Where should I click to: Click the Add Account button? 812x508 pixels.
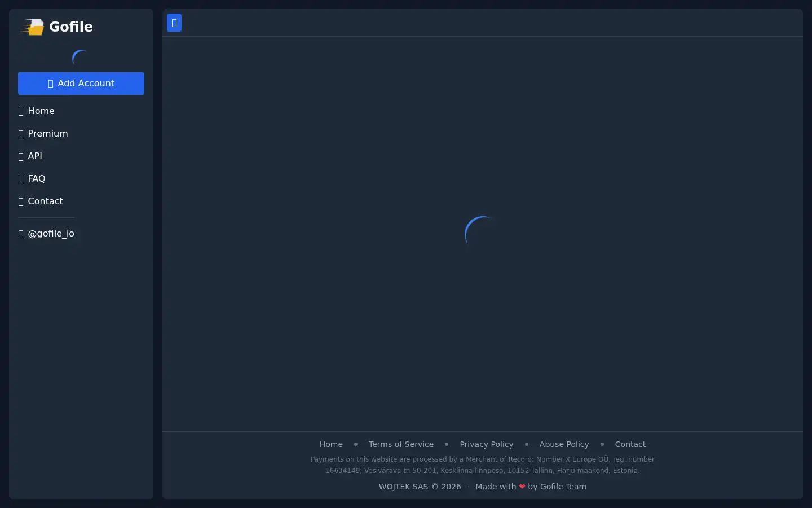[x=81, y=84]
